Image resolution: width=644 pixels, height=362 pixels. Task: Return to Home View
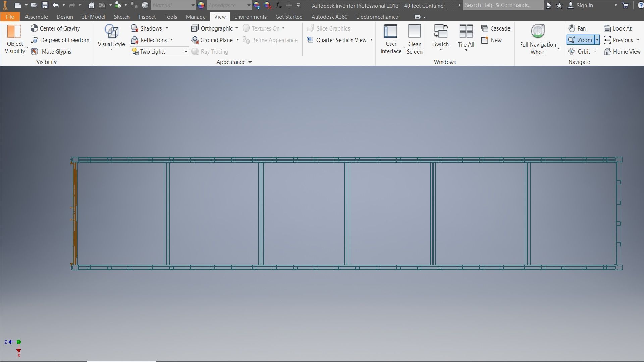click(622, 51)
